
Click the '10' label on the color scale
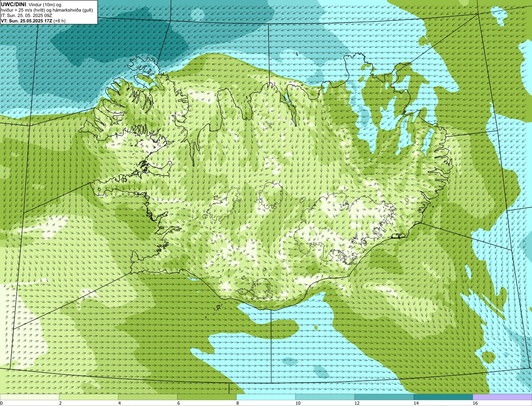(x=298, y=403)
